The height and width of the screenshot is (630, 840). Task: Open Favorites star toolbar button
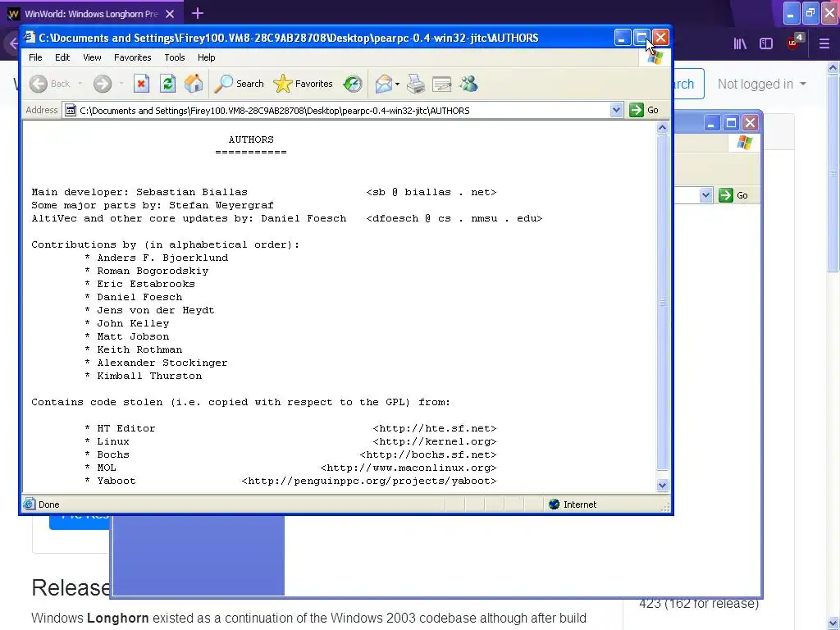pyautogui.click(x=303, y=84)
